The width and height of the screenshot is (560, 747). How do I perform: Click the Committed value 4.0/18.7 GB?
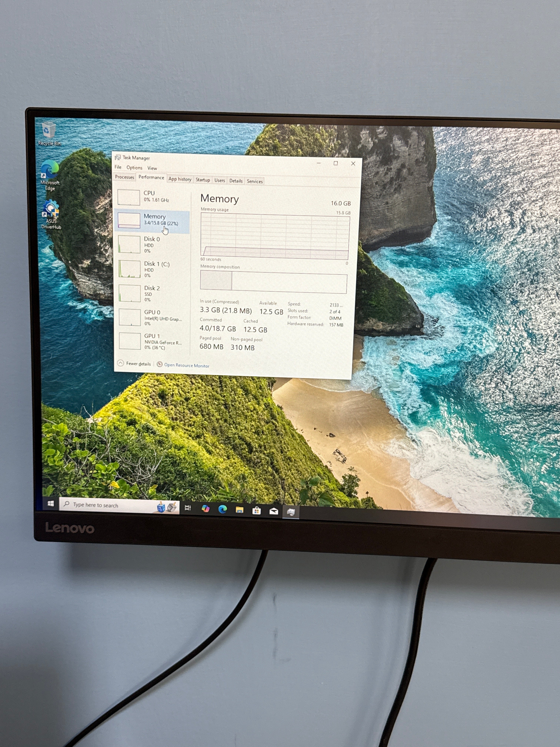pos(218,328)
